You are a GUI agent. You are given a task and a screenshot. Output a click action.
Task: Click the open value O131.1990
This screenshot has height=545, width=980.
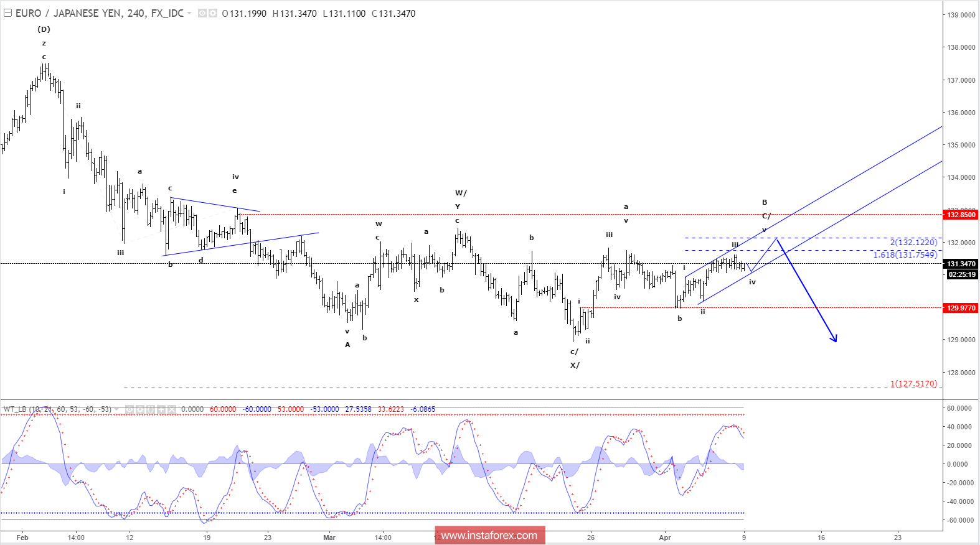[x=244, y=13]
